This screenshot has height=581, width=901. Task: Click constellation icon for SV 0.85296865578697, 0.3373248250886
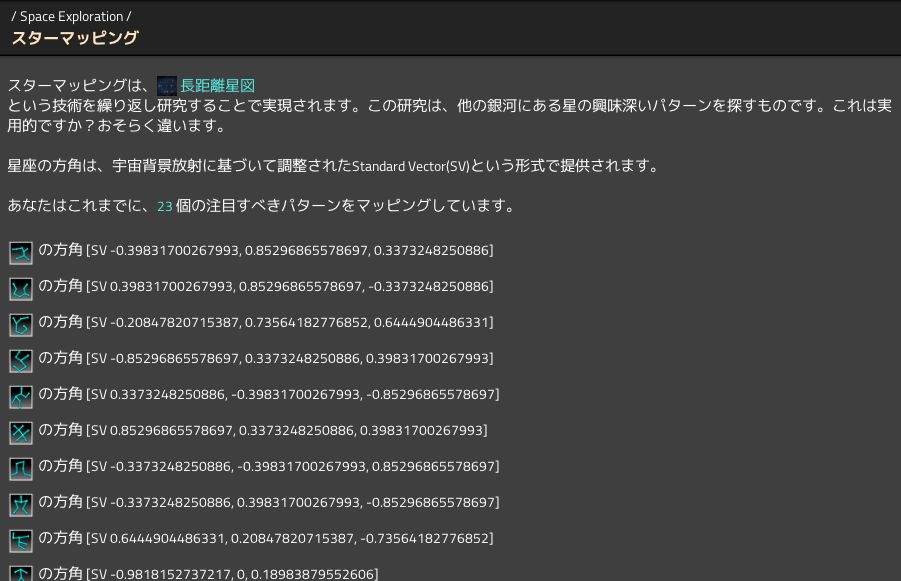21,433
